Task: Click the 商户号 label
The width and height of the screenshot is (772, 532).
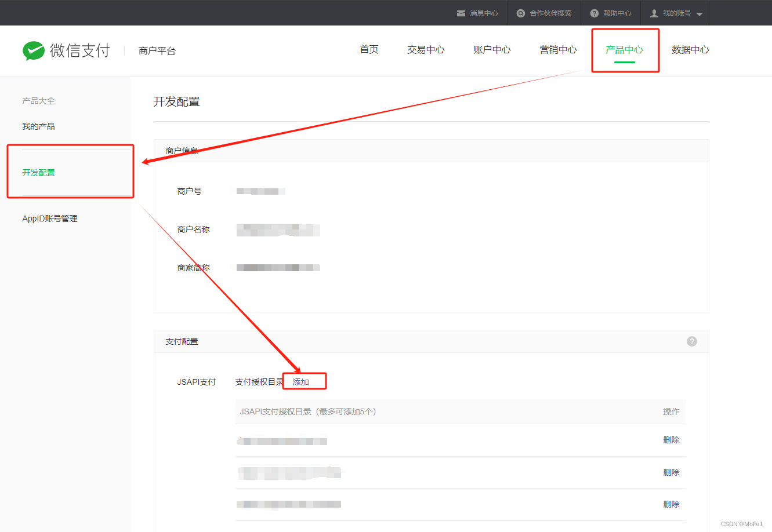Action: [189, 191]
